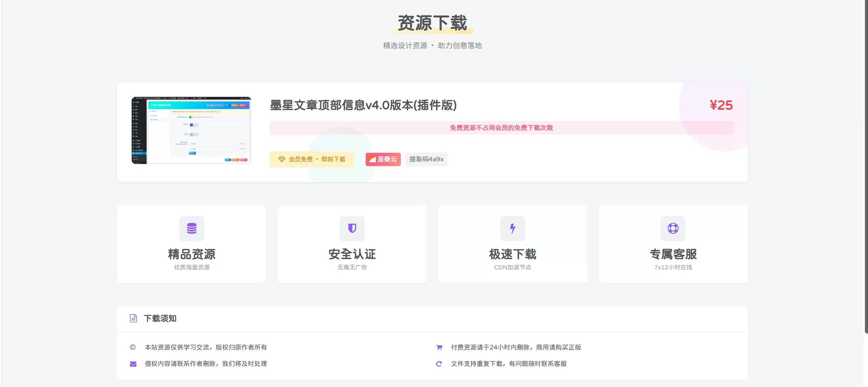Viewport: 868px width, 387px height.
Task: Click text 文件支持重复下载，有问题随时联系客服
Action: tap(509, 364)
